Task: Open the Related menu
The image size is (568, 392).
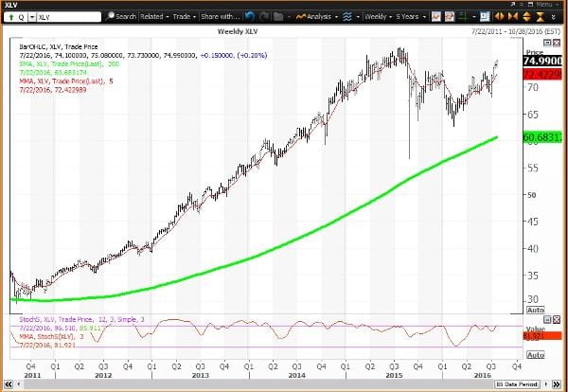Action: click(x=155, y=16)
